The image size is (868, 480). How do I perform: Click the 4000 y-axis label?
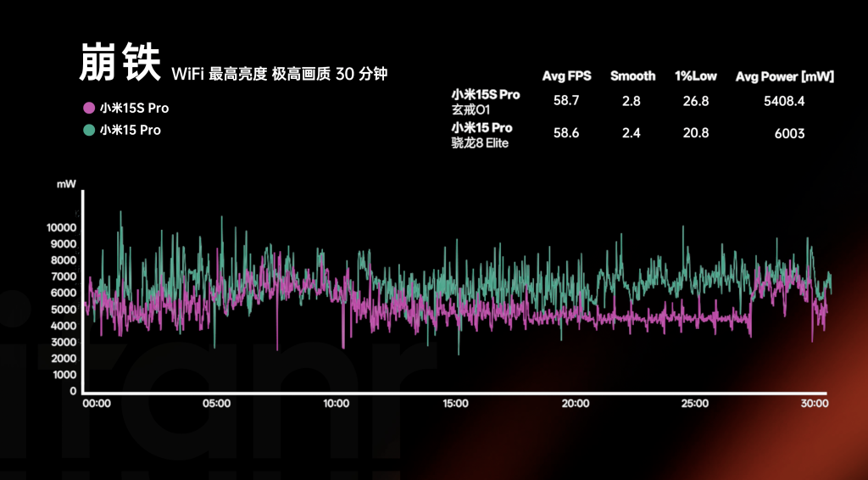(x=64, y=326)
